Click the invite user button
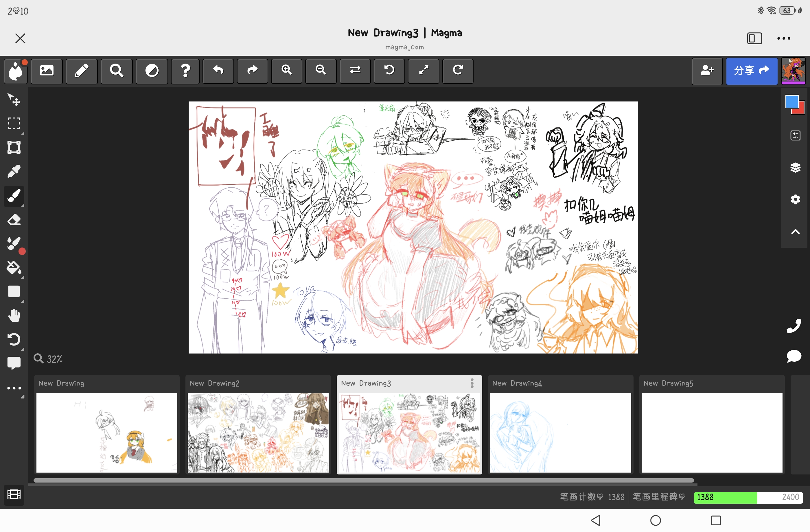Viewport: 810px width, 532px height. pos(707,71)
